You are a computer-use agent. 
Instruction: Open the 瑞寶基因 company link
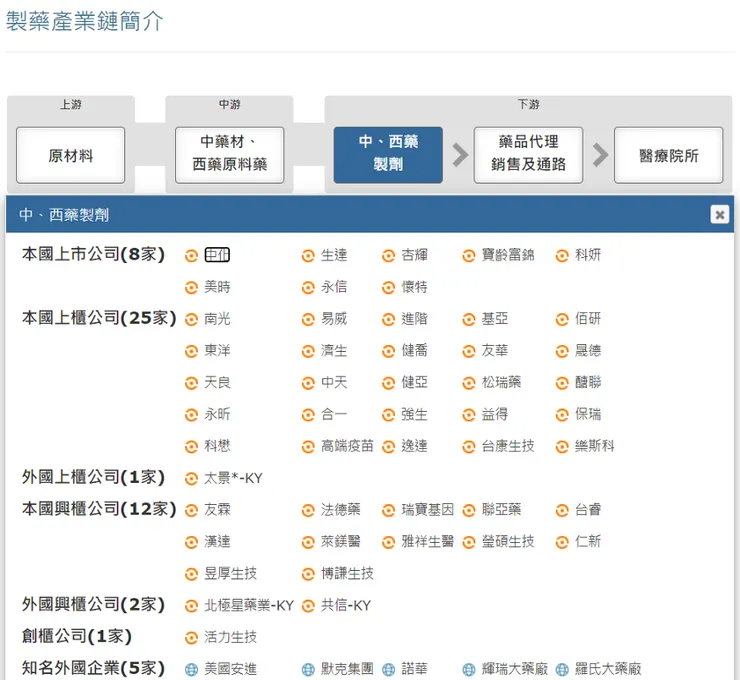pos(428,510)
